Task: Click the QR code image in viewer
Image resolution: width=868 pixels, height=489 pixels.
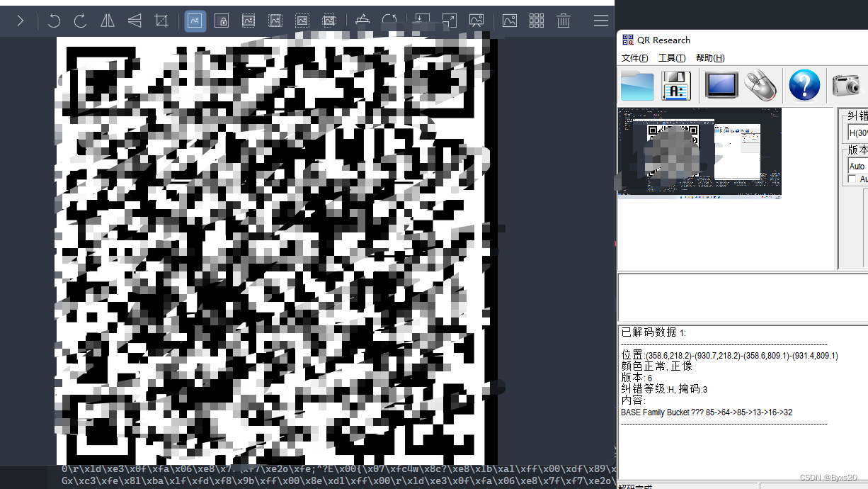Action: point(277,250)
